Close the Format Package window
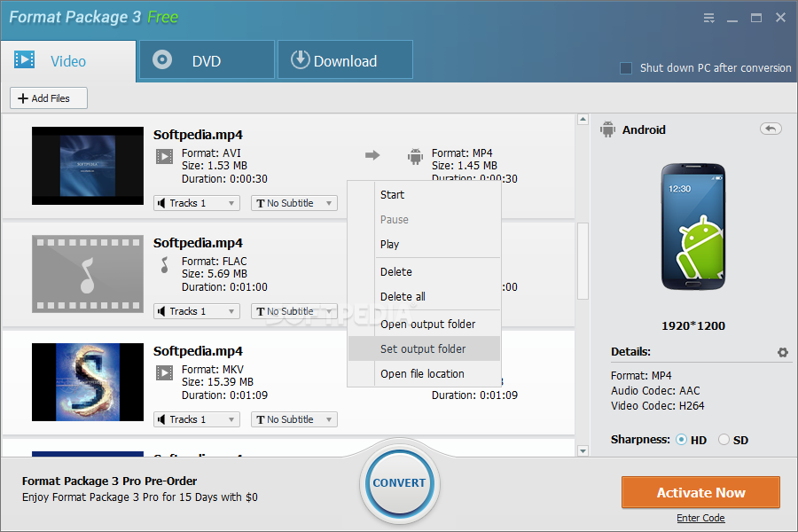798x532 pixels. click(x=780, y=18)
